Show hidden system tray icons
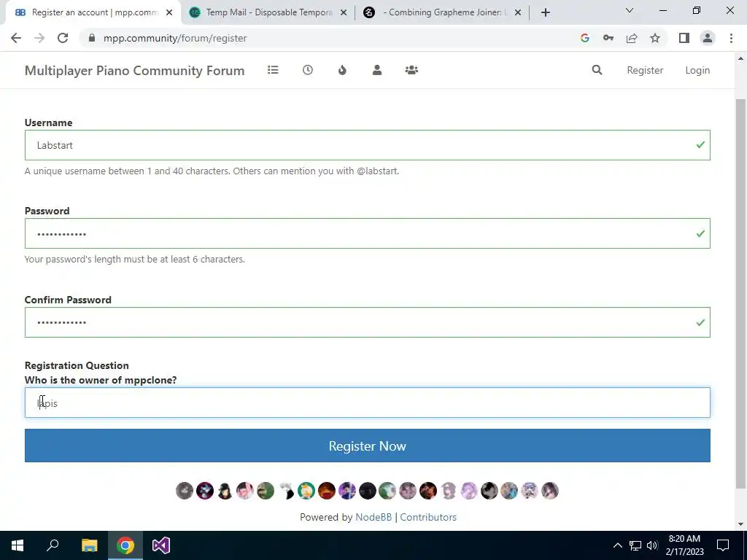 tap(617, 545)
